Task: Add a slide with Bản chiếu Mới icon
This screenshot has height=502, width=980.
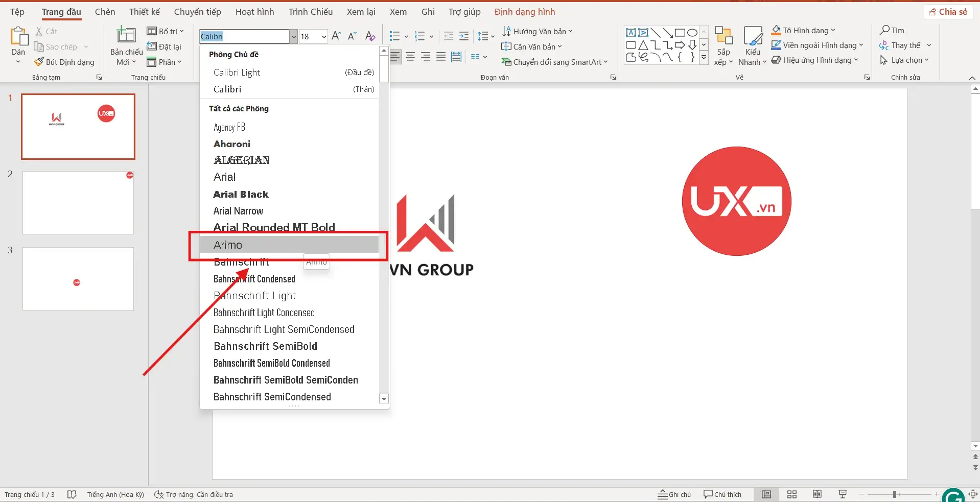Action: [x=126, y=35]
